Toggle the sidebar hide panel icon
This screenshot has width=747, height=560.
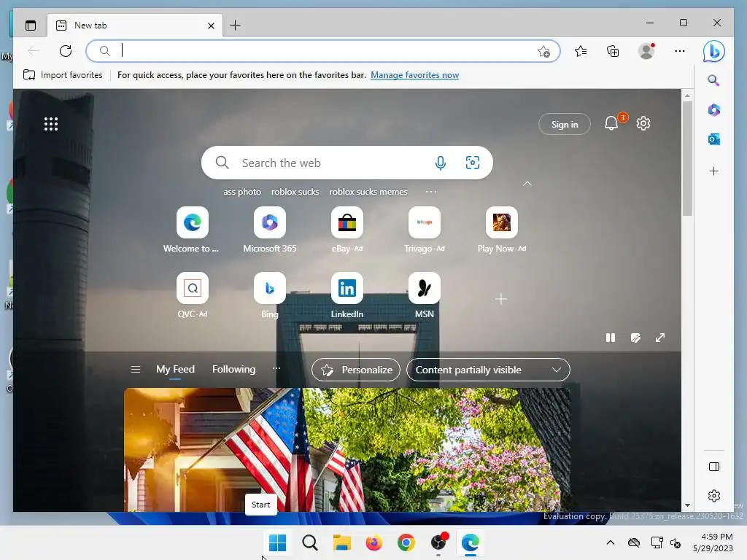714,467
